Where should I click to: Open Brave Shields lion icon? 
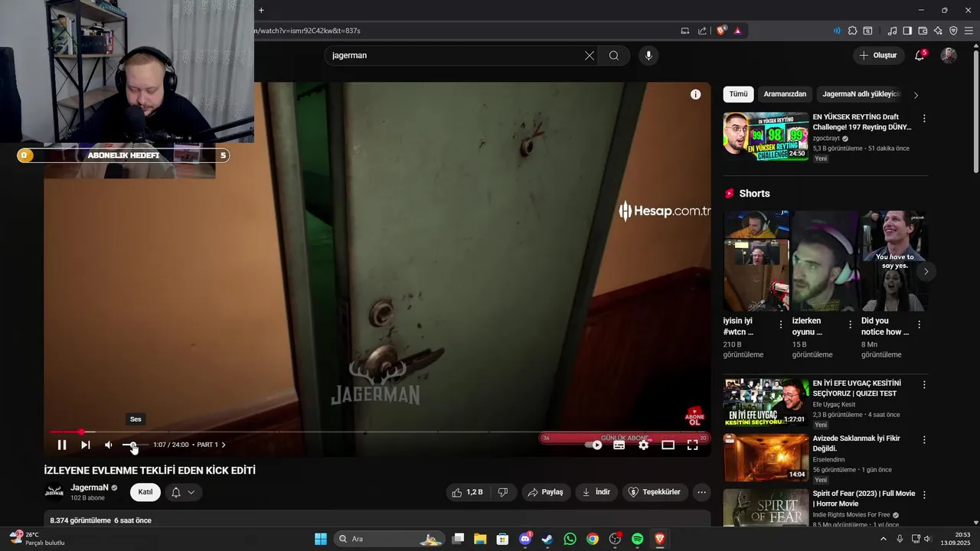point(721,31)
